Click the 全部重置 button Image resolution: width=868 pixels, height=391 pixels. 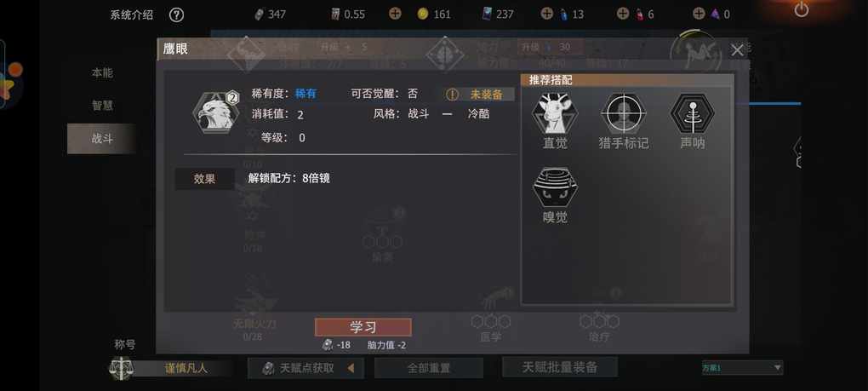[x=428, y=368]
